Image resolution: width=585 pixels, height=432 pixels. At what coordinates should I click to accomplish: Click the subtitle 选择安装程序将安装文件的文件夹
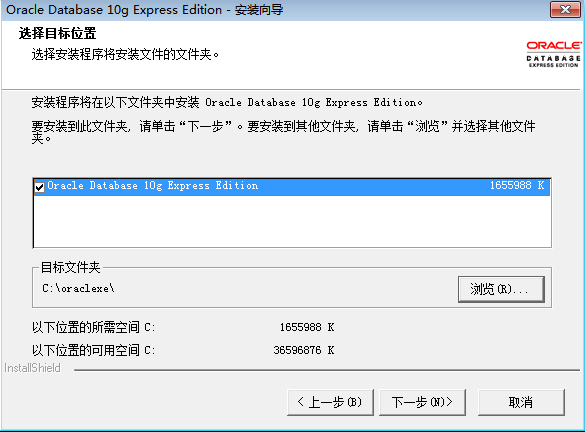125,54
